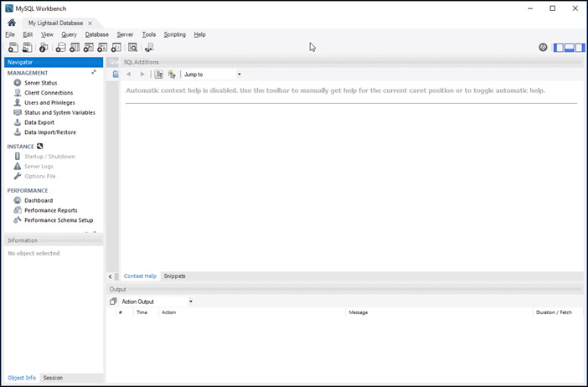
Task: Open the Action Output dropdown
Action: click(x=156, y=302)
